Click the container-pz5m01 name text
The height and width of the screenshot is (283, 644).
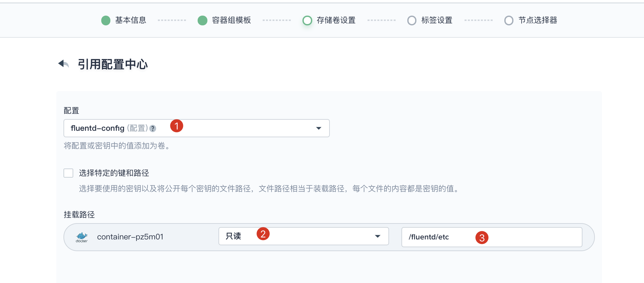click(130, 237)
